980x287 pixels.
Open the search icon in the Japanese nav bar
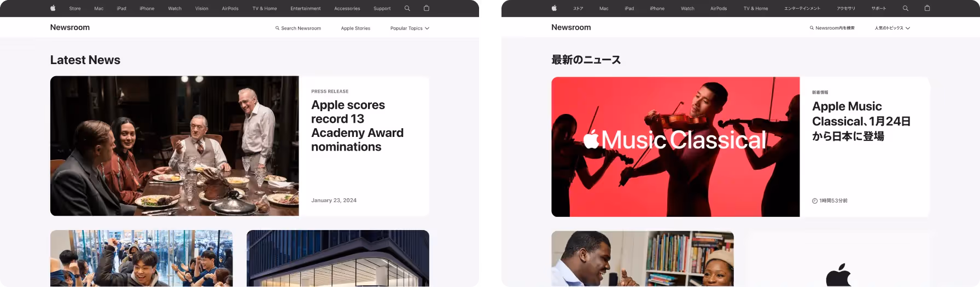coord(906,8)
